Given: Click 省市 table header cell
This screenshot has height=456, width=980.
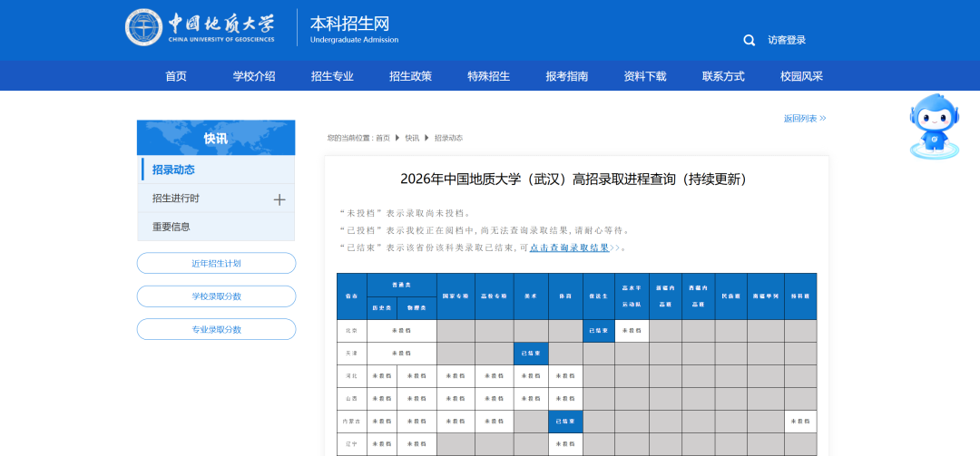Looking at the screenshot, I should tap(352, 296).
